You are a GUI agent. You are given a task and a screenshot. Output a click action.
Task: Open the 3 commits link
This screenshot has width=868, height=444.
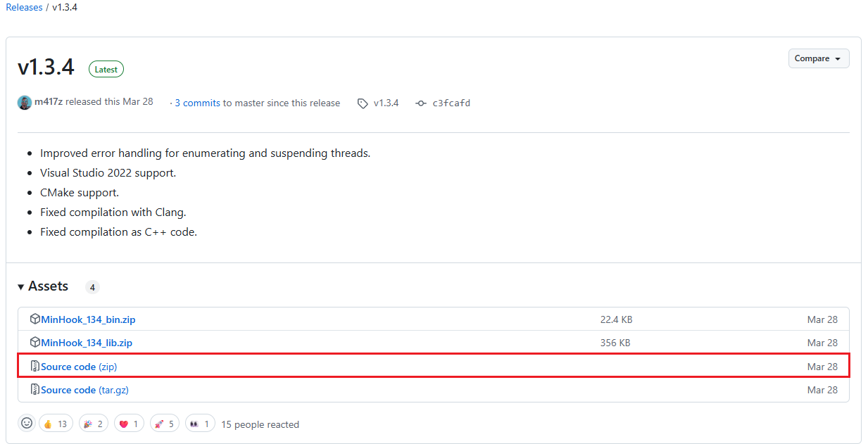(x=197, y=103)
